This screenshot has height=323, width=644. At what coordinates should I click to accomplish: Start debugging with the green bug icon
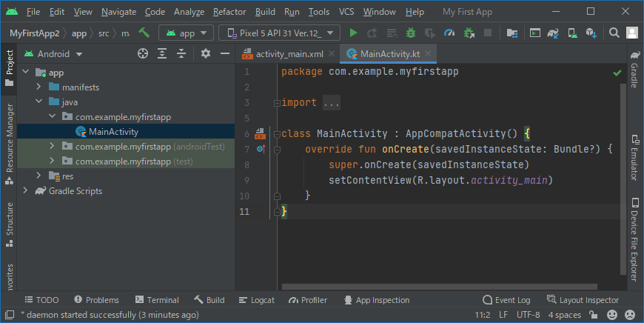[x=410, y=33]
